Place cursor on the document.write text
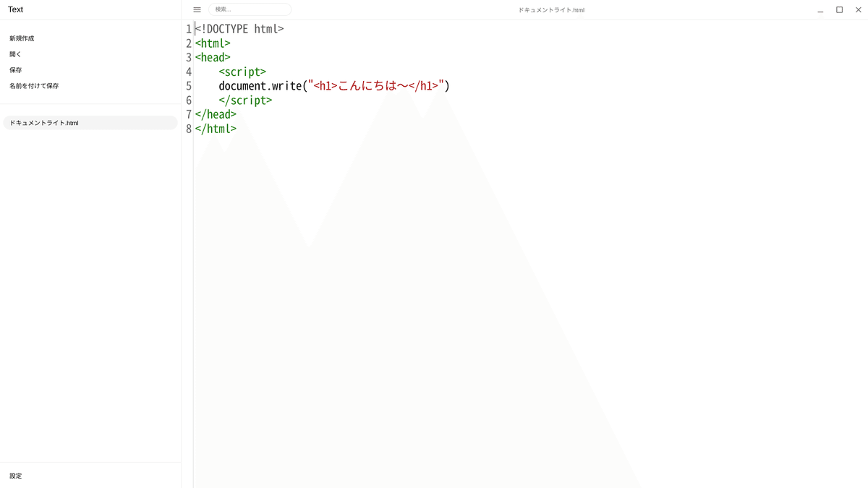Viewport: 868px width, 488px height. 260,86
